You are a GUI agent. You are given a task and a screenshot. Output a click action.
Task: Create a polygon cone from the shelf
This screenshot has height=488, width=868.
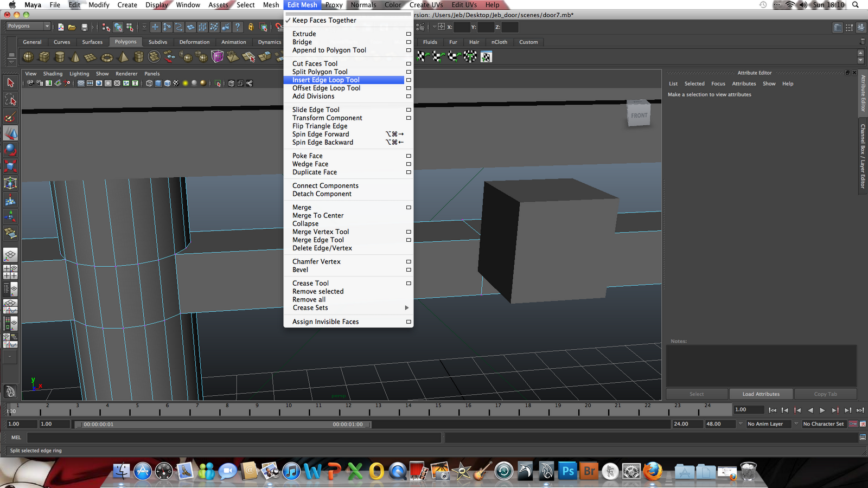[x=75, y=57]
